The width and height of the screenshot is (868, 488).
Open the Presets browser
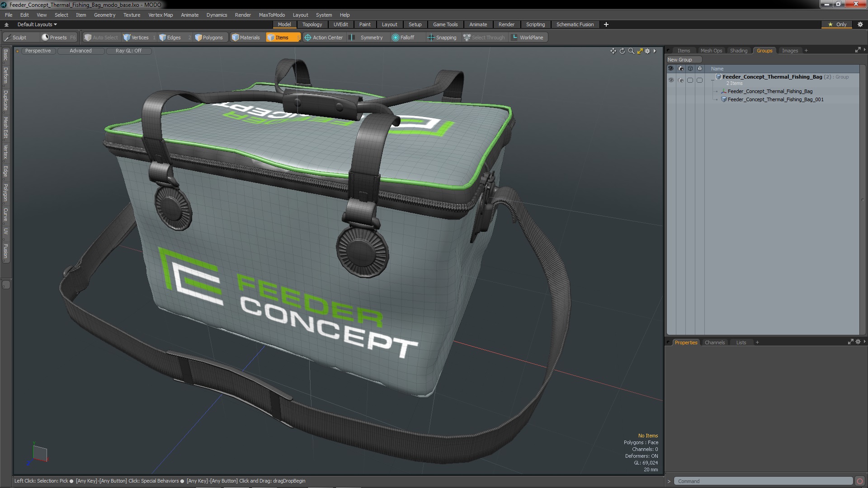point(58,38)
